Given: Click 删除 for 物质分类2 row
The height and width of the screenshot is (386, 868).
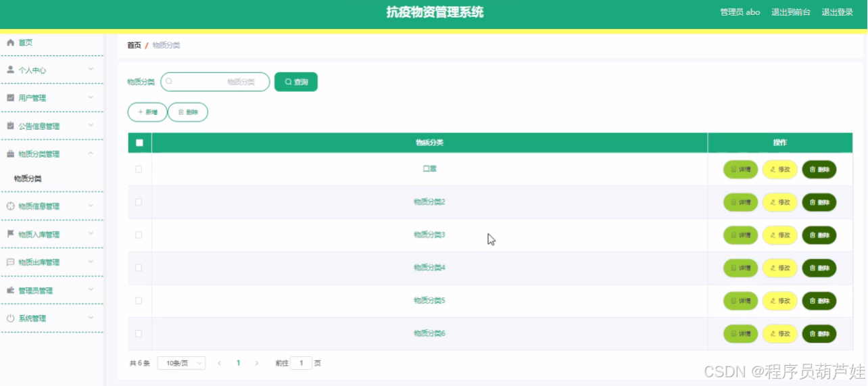Looking at the screenshot, I should 819,202.
